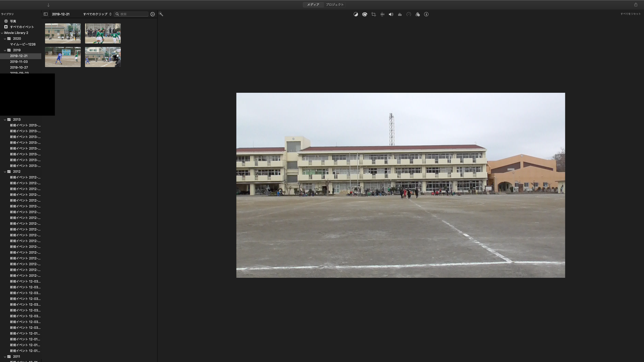Viewport: 644px width, 362px height.
Task: Select the cropping tool
Action: [374, 14]
